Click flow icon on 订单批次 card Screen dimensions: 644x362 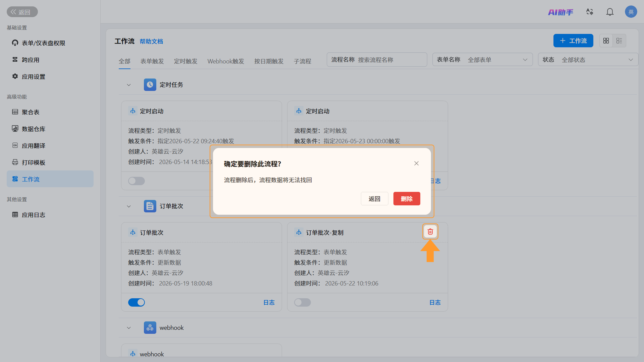point(133,232)
